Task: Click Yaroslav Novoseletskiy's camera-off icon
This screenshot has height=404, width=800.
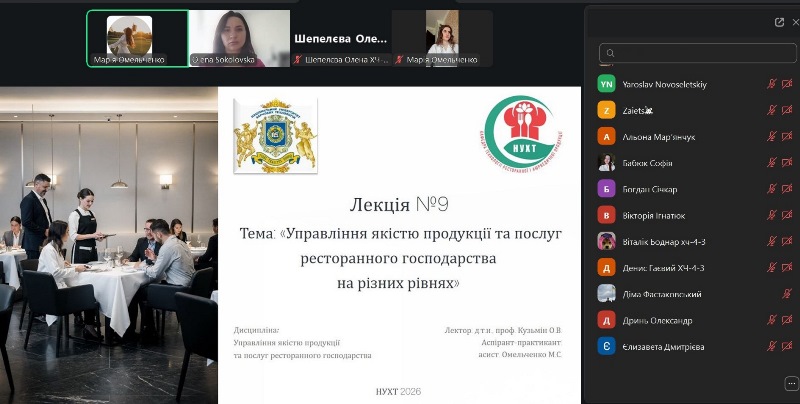Action: 787,84
